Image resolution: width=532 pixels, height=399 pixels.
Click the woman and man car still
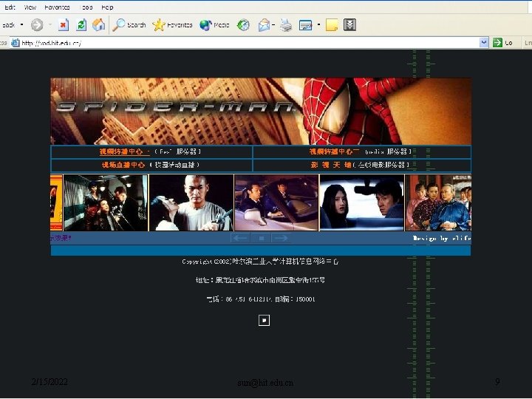coord(361,203)
